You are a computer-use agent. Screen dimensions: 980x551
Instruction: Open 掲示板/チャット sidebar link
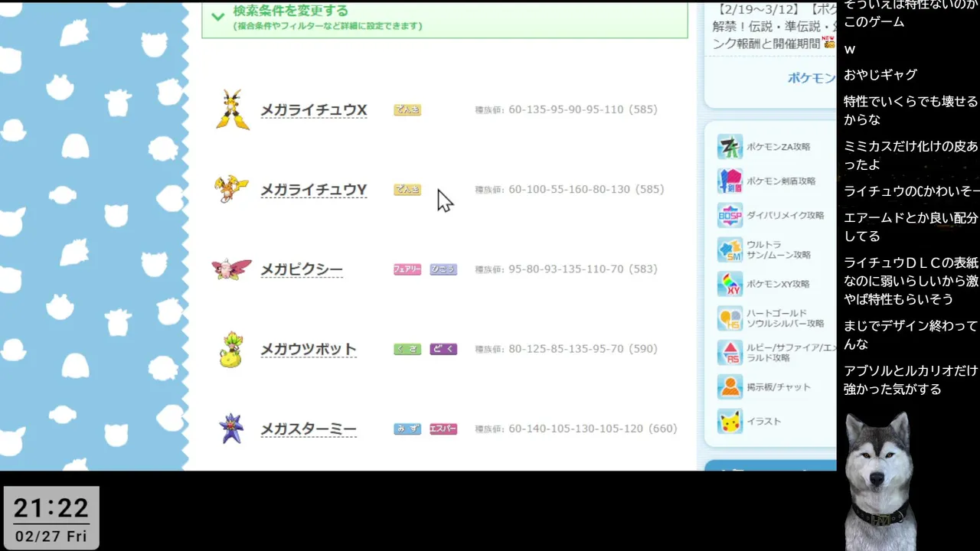pos(779,387)
